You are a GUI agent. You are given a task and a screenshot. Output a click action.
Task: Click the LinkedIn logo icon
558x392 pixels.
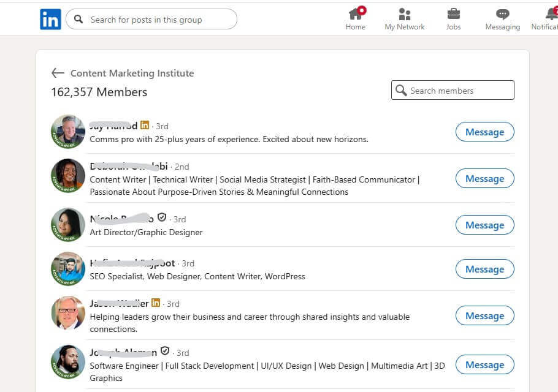click(x=50, y=19)
